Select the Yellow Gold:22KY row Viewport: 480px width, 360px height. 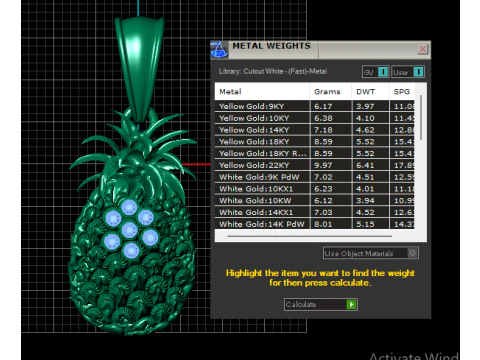[315, 165]
